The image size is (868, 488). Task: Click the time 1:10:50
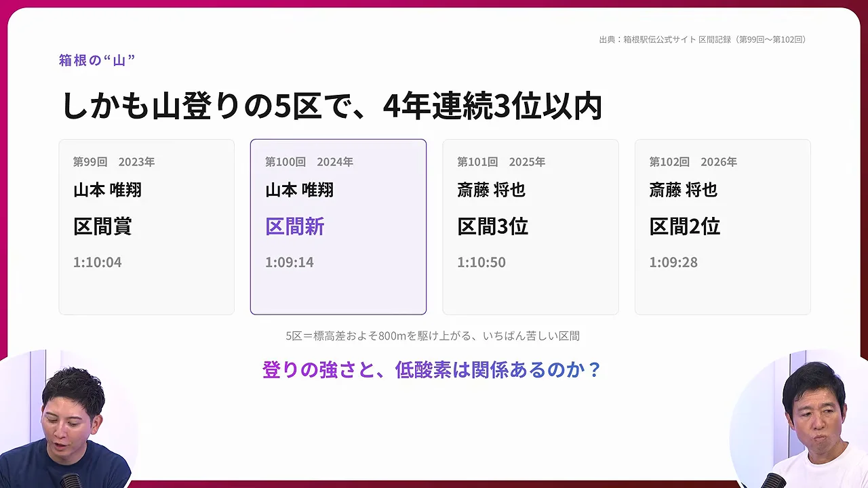pos(481,262)
